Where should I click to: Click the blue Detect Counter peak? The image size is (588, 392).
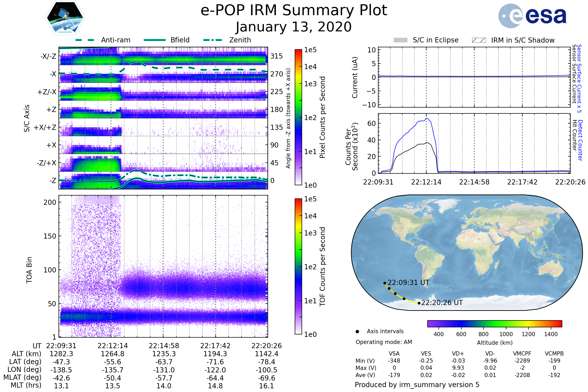(427, 119)
